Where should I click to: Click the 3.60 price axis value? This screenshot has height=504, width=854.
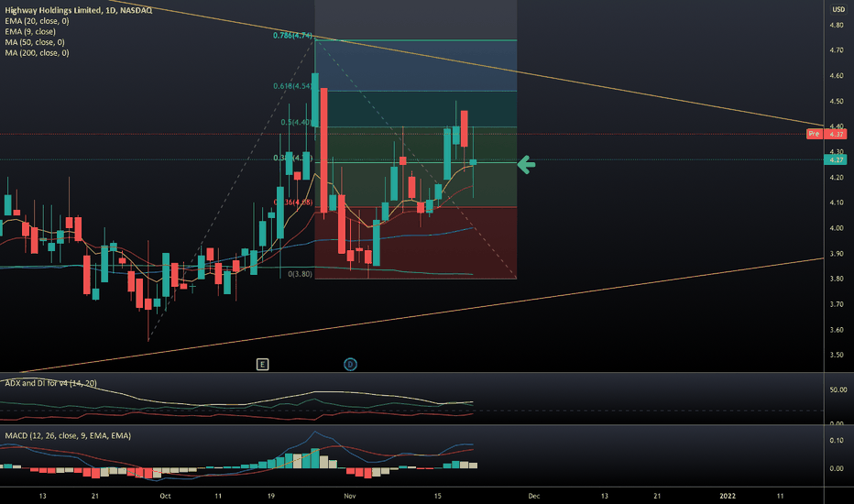pos(837,330)
